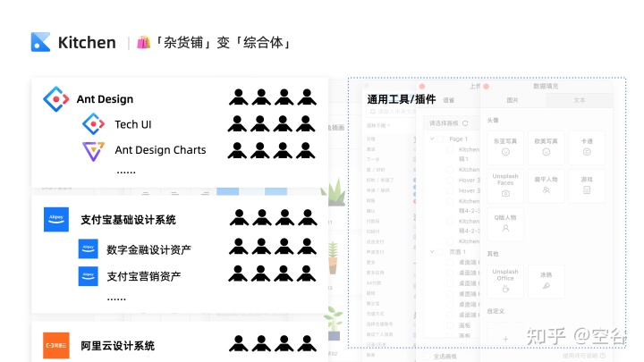
Task: Select the 扫码付 entry in the text list
Action: (372, 232)
